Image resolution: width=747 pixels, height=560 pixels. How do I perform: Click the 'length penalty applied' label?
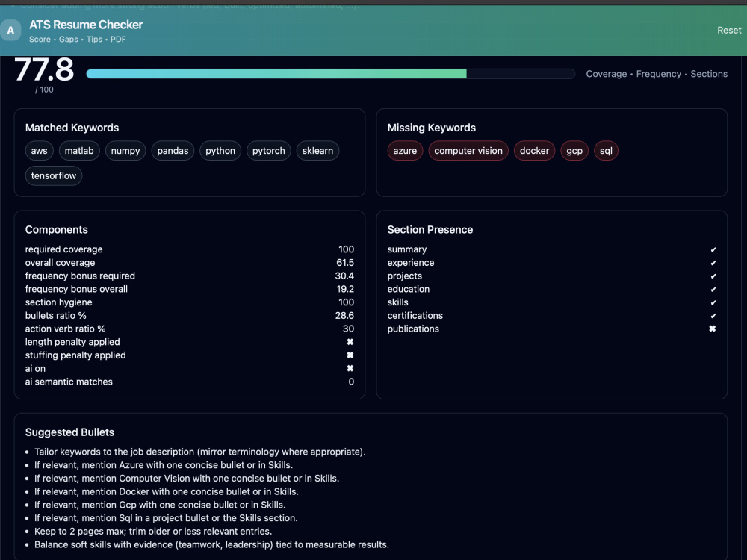coord(72,342)
